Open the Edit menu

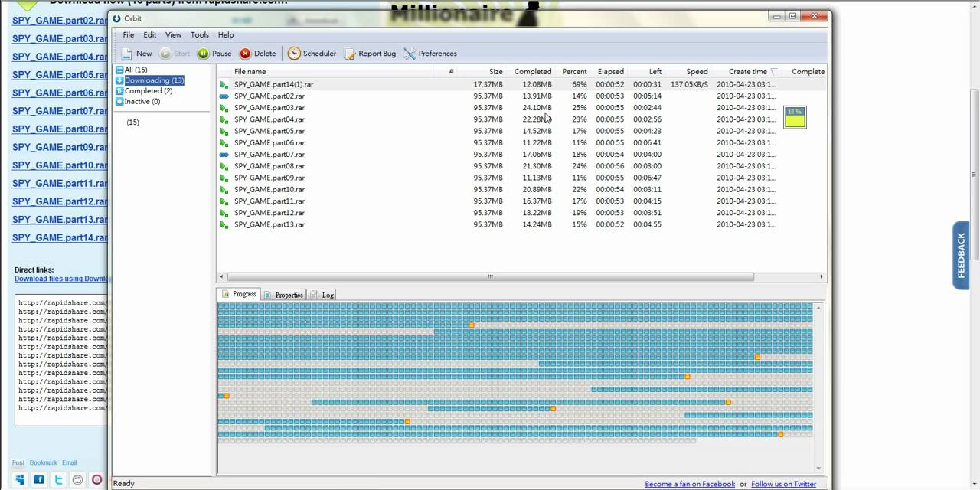pos(150,34)
